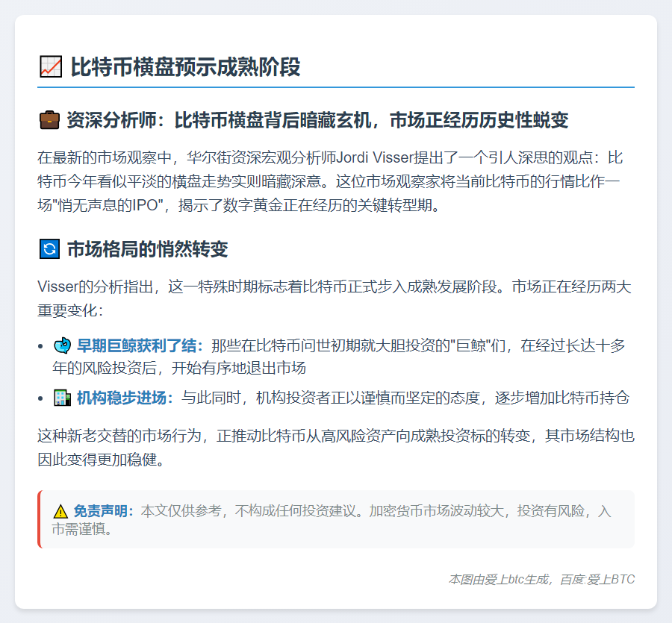Click the bold blue label 早期巨鲸获利了结

[x=140, y=345]
